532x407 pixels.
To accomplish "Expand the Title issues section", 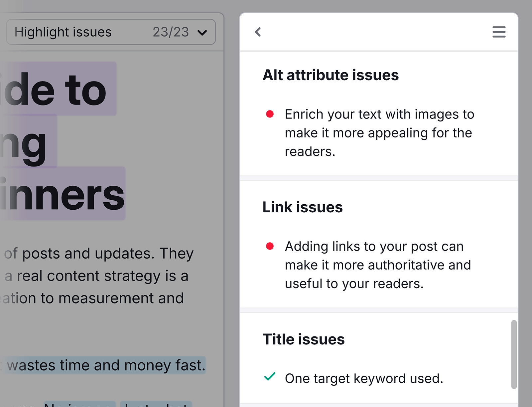I will [x=304, y=339].
